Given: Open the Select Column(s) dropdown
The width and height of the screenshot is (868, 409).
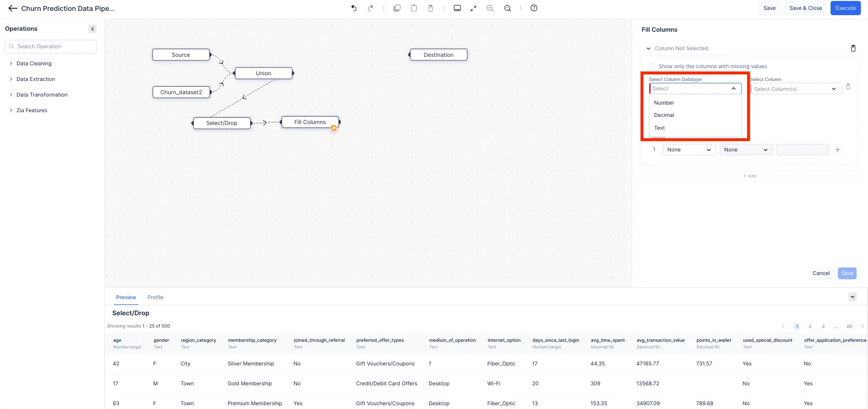Looking at the screenshot, I should coord(796,89).
